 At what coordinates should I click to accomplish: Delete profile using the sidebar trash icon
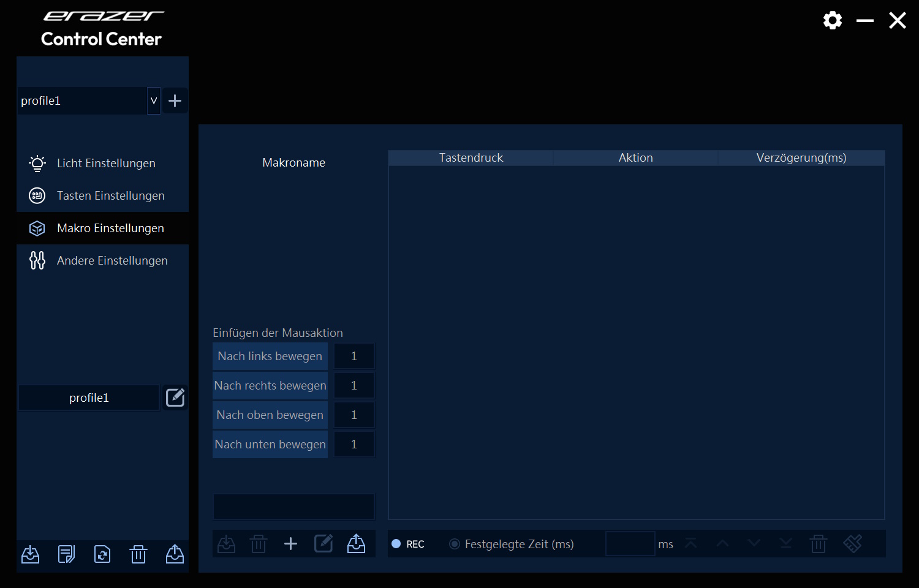click(x=138, y=554)
